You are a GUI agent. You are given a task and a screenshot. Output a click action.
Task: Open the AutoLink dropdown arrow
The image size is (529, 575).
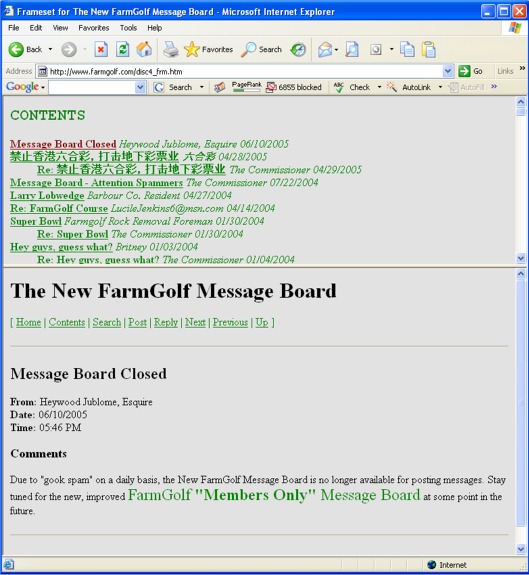[x=440, y=87]
